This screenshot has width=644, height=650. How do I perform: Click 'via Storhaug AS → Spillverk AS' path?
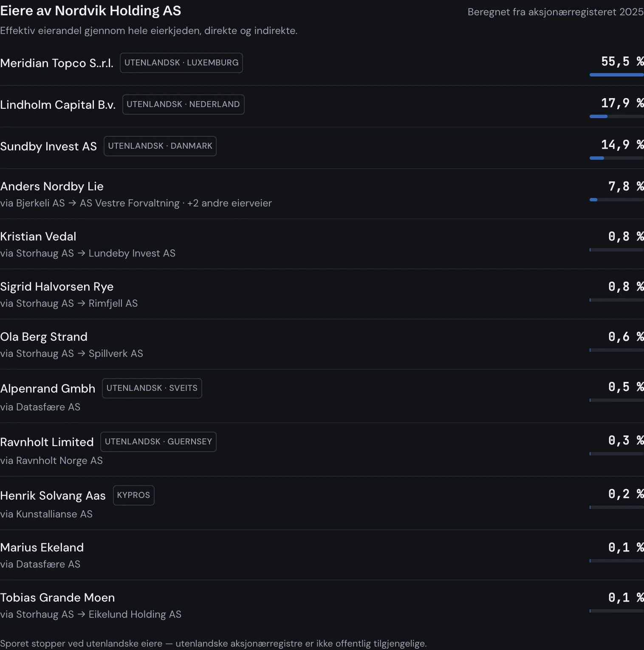pos(71,353)
